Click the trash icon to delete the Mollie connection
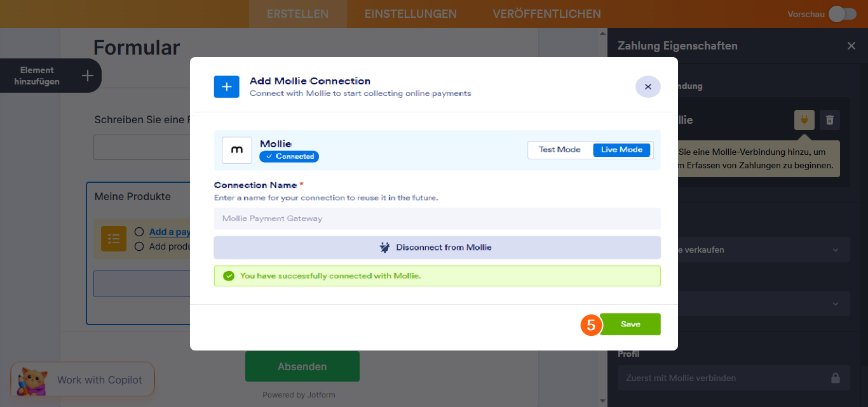This screenshot has width=868, height=407. tap(829, 119)
